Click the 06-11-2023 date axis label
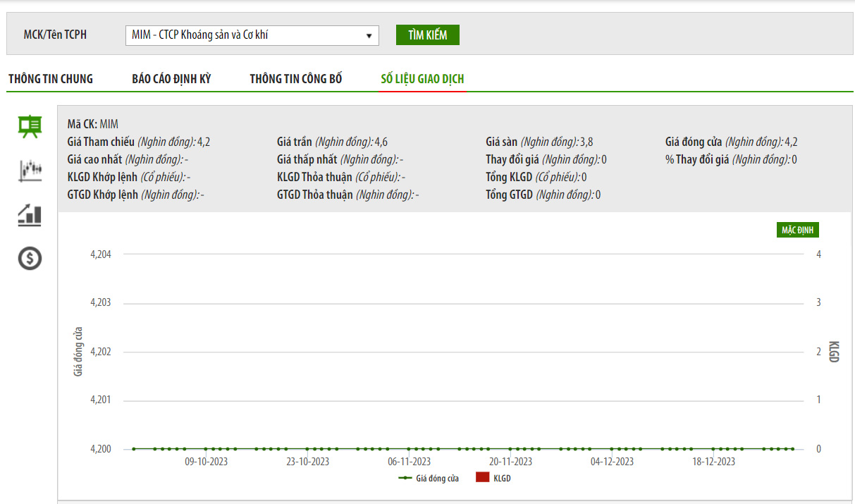Screen dimensions: 855x504 point(409,462)
